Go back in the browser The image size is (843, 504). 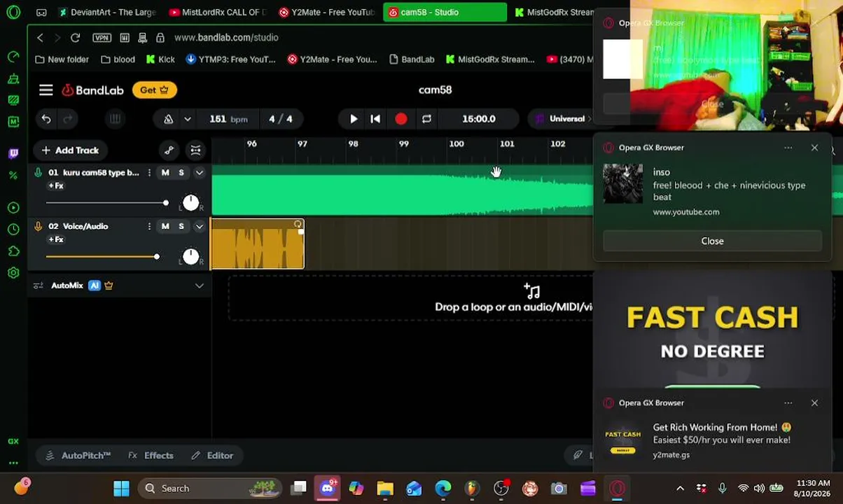coord(40,38)
